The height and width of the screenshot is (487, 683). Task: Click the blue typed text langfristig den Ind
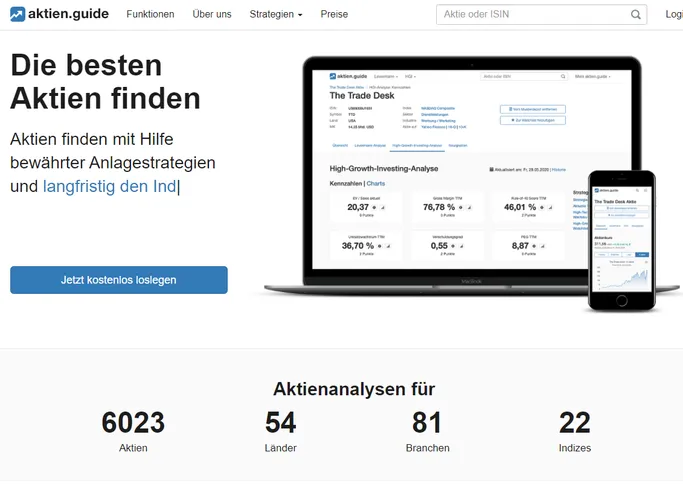(x=110, y=186)
